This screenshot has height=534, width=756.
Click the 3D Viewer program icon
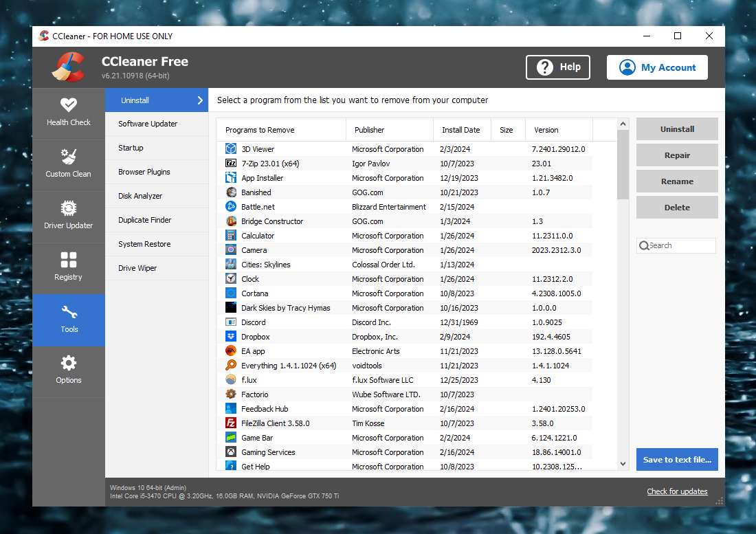click(231, 149)
